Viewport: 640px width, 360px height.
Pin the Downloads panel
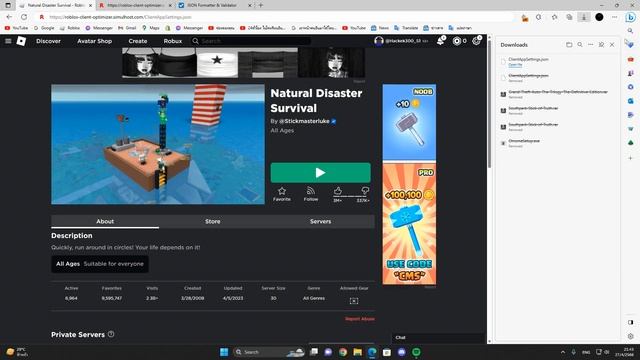(x=601, y=44)
